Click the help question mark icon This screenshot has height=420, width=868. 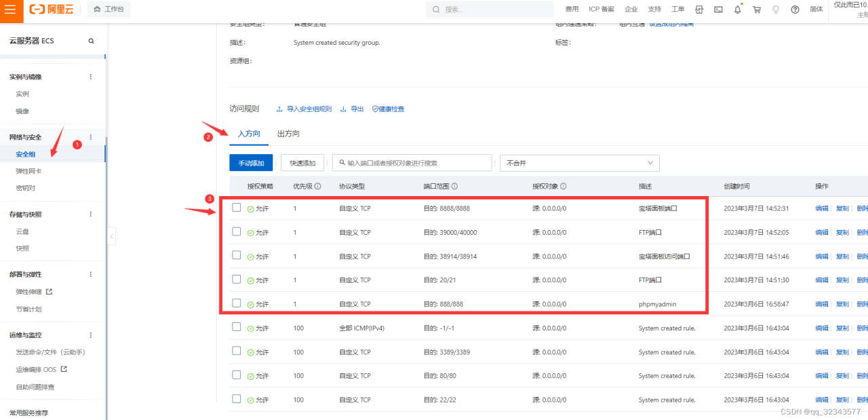click(795, 9)
